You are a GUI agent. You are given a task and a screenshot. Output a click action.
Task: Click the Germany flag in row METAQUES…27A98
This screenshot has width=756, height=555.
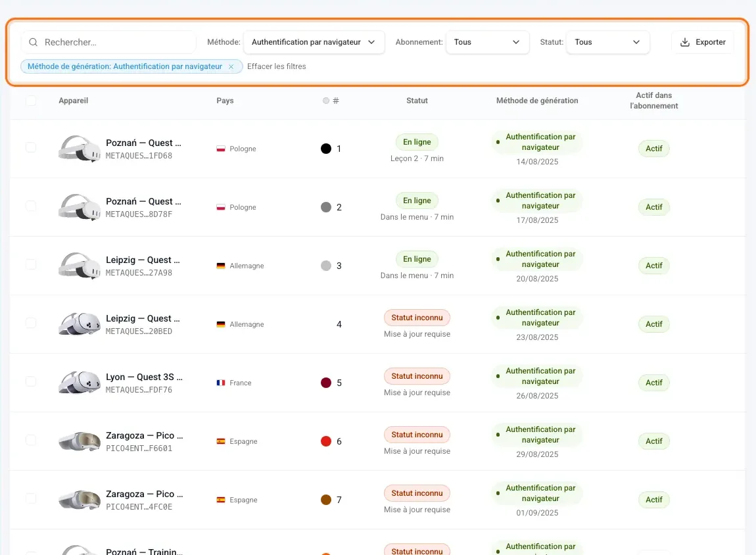221,266
